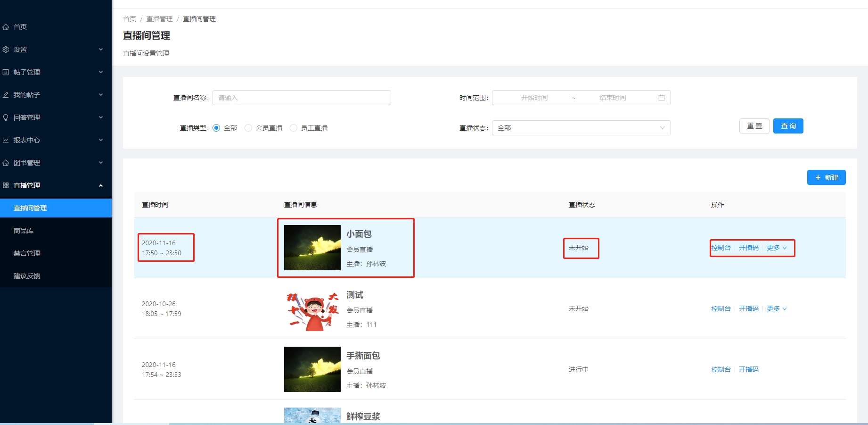
Task: Expand the 设置 sidebar menu chevron
Action: click(101, 50)
